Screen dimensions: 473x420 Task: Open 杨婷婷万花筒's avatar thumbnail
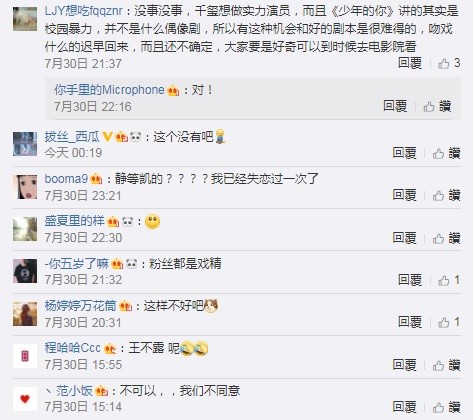pyautogui.click(x=25, y=314)
